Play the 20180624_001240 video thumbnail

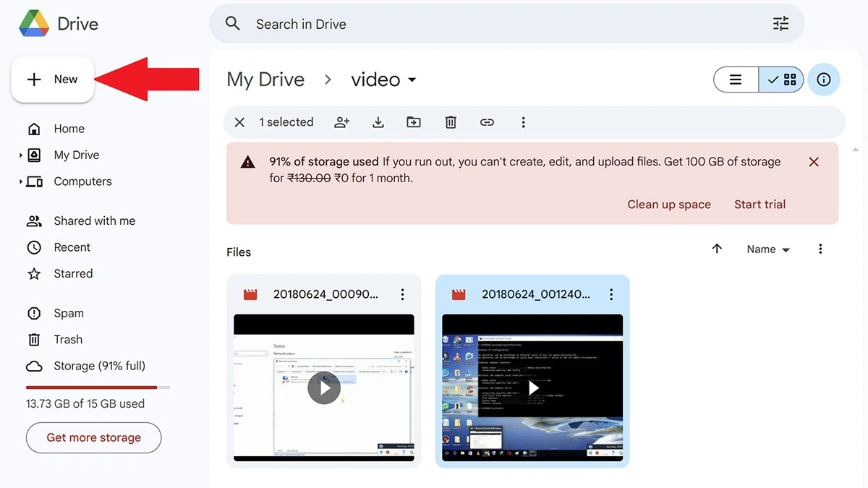tap(532, 388)
